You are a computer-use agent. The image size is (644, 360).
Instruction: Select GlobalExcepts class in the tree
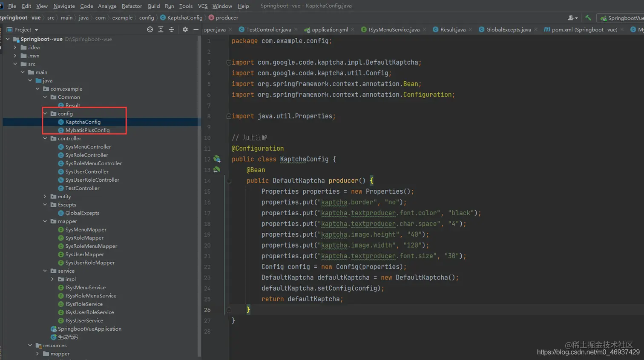82,213
